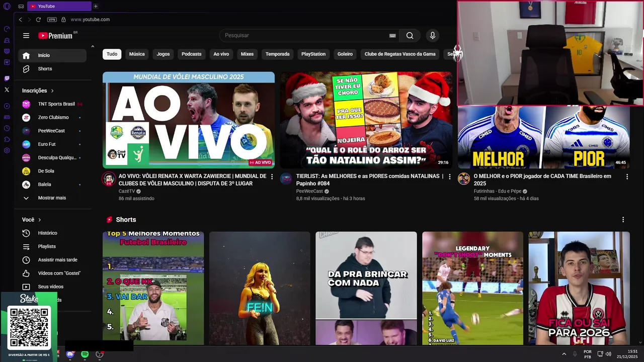
Task: Click Futirinhas channel avatar
Action: point(463,178)
